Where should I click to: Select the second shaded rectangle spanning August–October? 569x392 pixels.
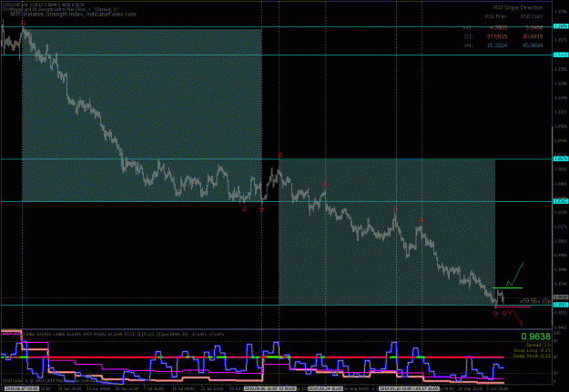point(387,232)
